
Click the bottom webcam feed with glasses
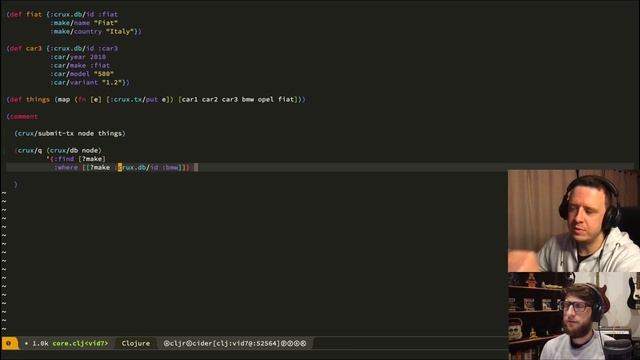pos(574,316)
